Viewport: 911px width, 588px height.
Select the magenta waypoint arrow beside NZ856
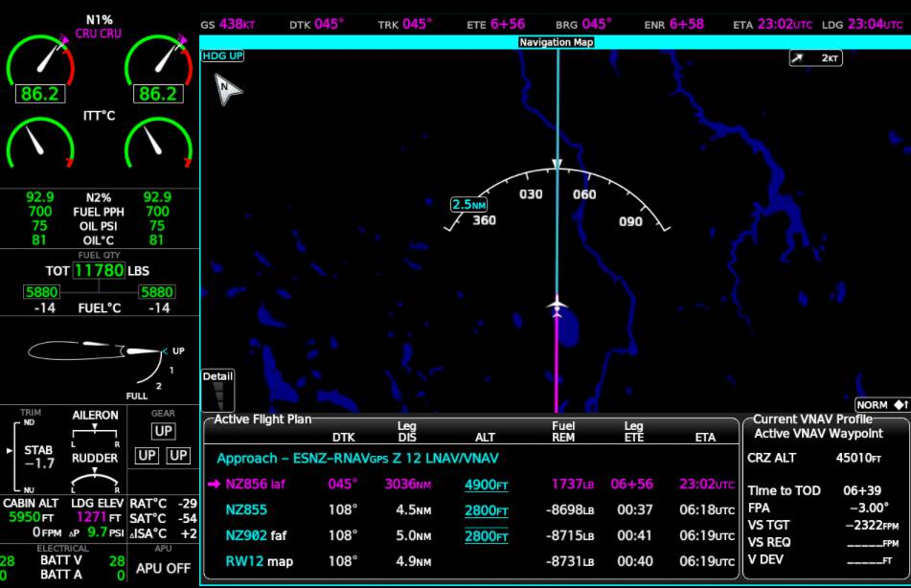coord(215,485)
